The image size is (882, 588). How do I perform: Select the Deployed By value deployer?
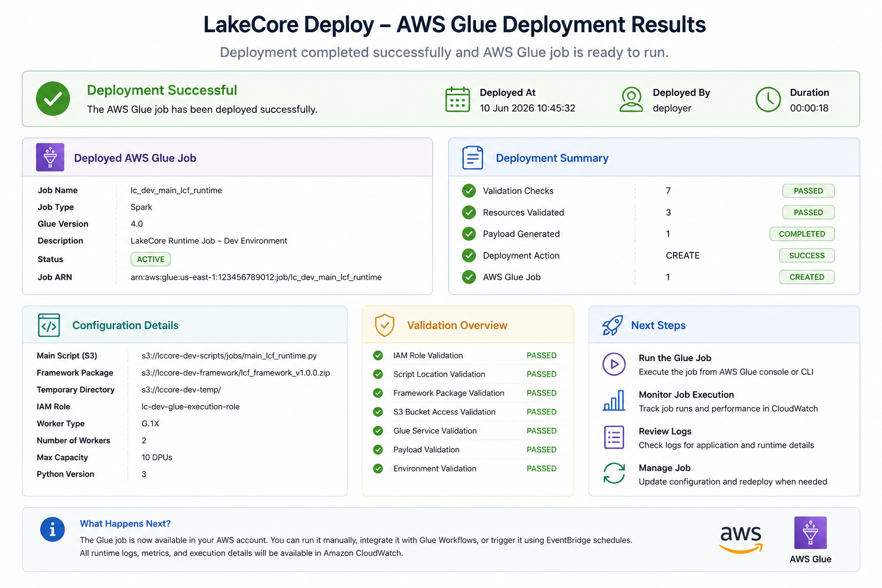click(x=672, y=109)
